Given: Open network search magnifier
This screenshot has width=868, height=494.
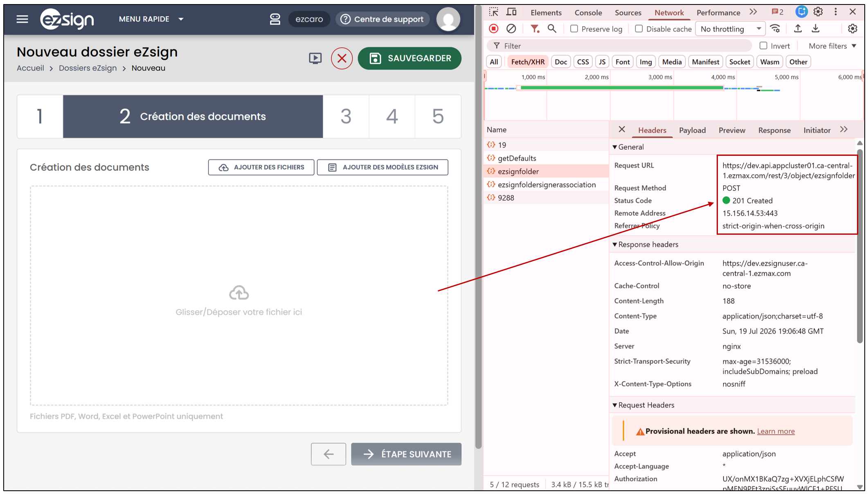Looking at the screenshot, I should point(552,29).
